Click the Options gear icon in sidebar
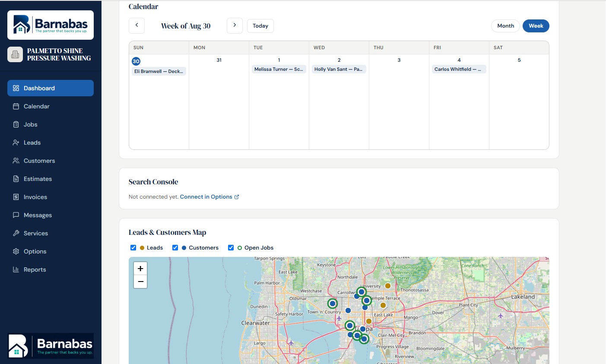606x364 pixels. (16, 251)
